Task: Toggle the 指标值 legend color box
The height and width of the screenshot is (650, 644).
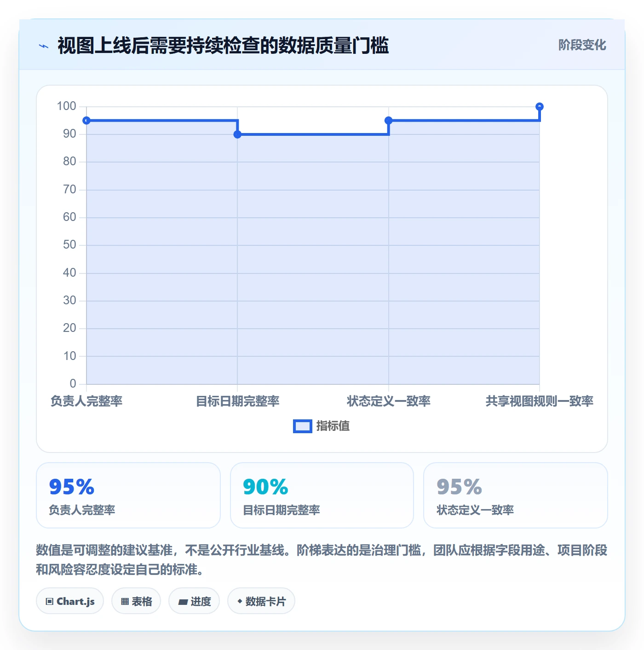Action: 303,426
